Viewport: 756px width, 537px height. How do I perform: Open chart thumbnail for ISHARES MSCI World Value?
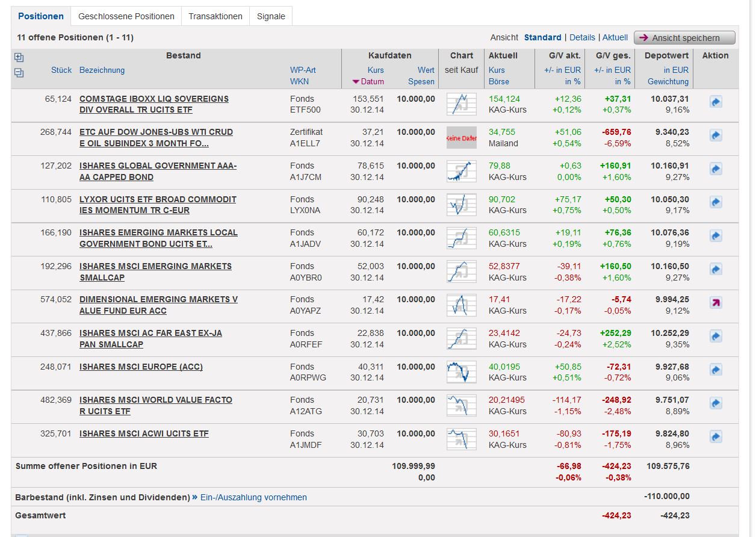[461, 405]
